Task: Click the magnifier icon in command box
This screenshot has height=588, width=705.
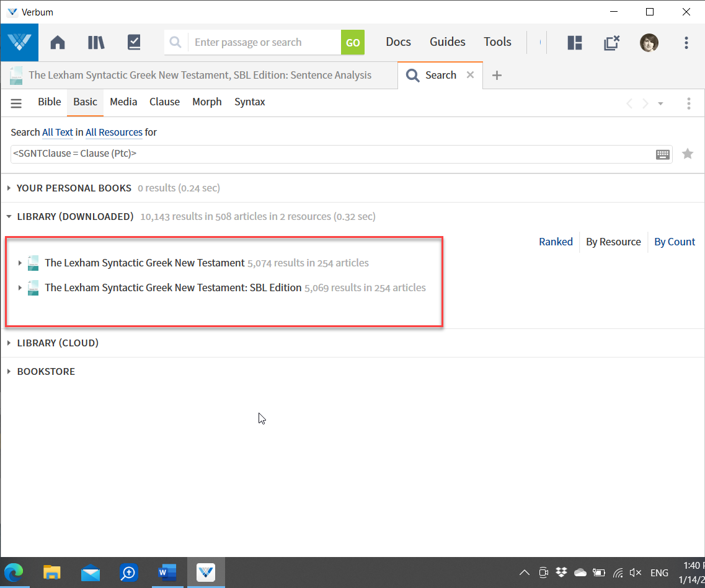Action: coord(175,42)
